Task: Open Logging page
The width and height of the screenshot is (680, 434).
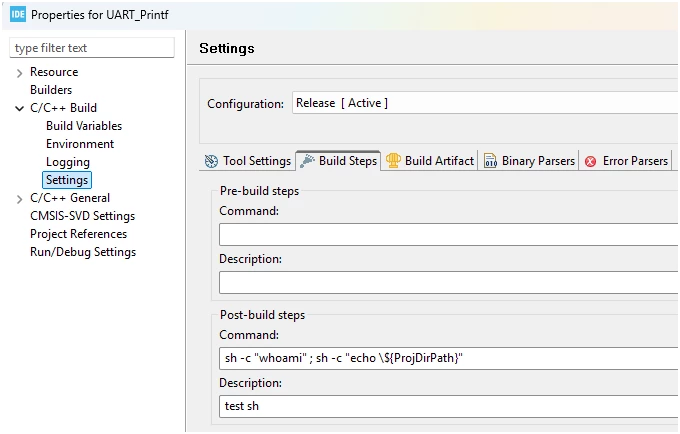Action: [68, 162]
